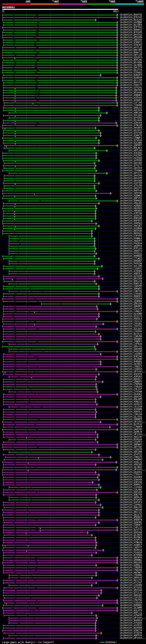This screenshot has height=644, width=146.
Task: Select the UniRef100_Q066P1 label
Action: [131, 100]
